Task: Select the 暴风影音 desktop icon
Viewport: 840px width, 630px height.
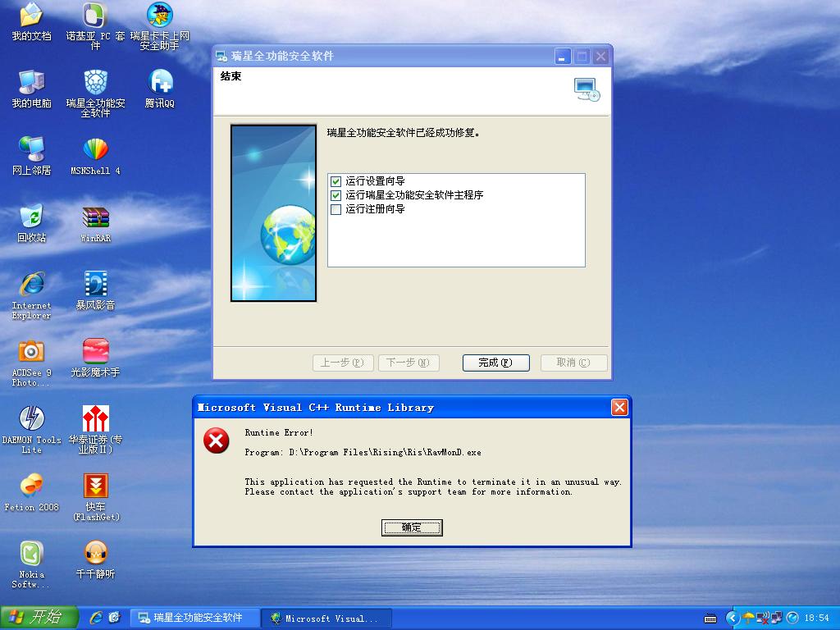Action: pos(95,291)
